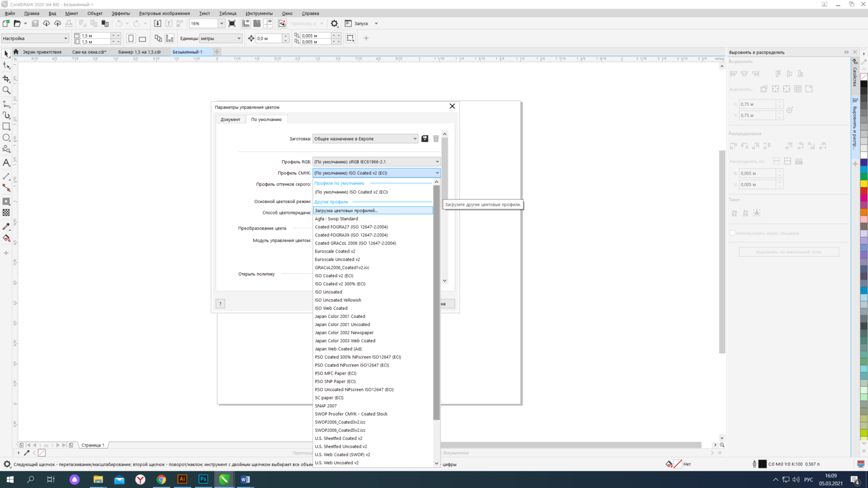Click the black outline color swatch in status bar
This screenshot has height=488, width=868.
click(762, 464)
